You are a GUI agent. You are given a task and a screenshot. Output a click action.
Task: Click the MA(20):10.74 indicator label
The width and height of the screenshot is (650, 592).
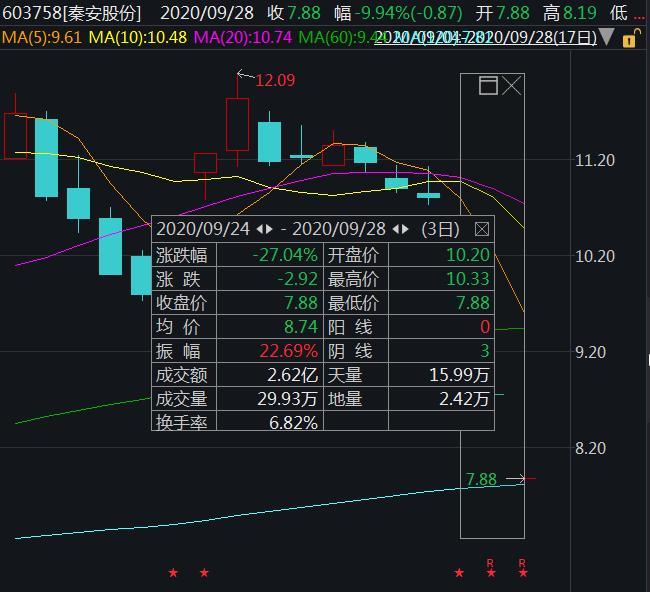pos(243,38)
